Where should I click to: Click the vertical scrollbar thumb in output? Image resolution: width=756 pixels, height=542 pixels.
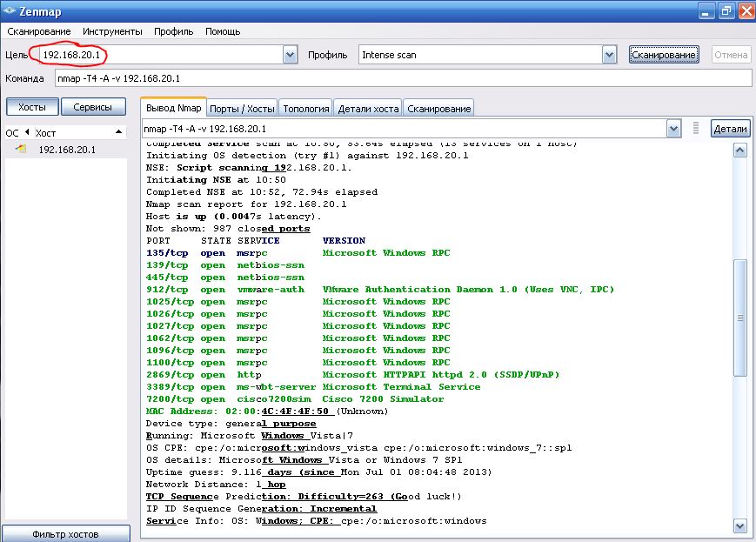pos(739,318)
